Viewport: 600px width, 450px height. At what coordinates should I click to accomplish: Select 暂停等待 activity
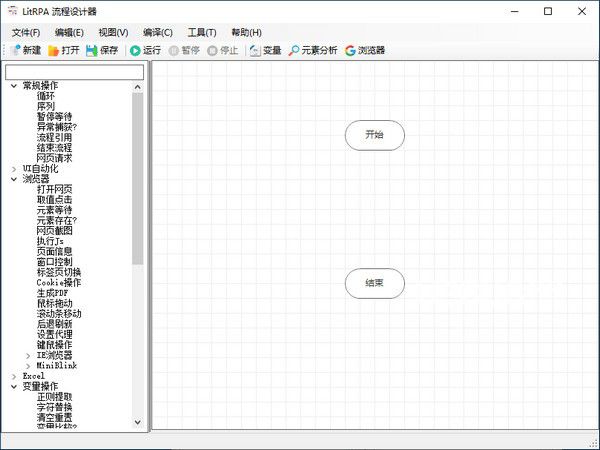point(54,116)
